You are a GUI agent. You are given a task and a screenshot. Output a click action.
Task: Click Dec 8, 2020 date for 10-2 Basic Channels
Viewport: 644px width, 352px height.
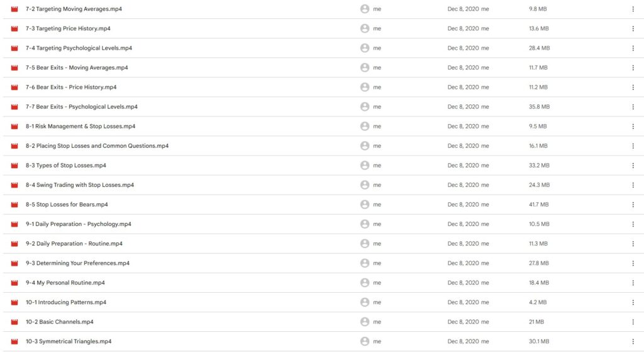pos(464,322)
